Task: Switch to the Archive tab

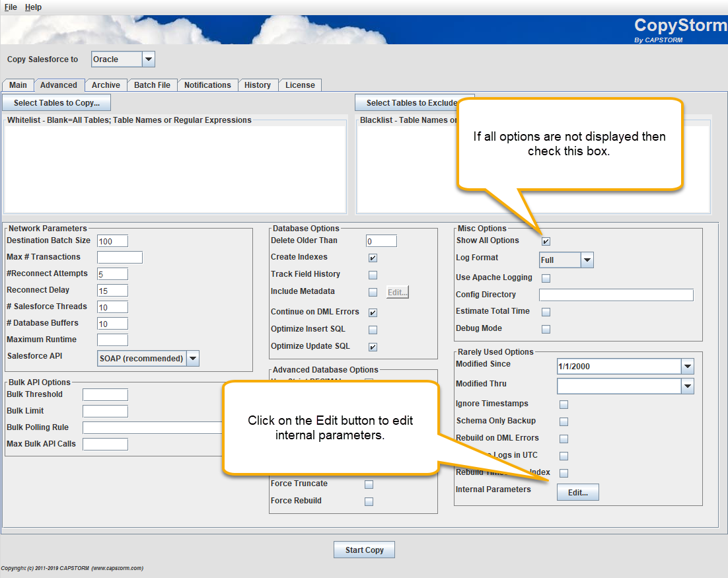Action: point(106,85)
